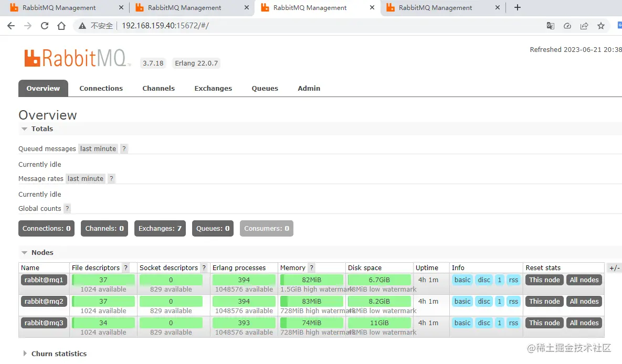Click rabbit@mq2 disk space bar 8.2GiB

379,302
